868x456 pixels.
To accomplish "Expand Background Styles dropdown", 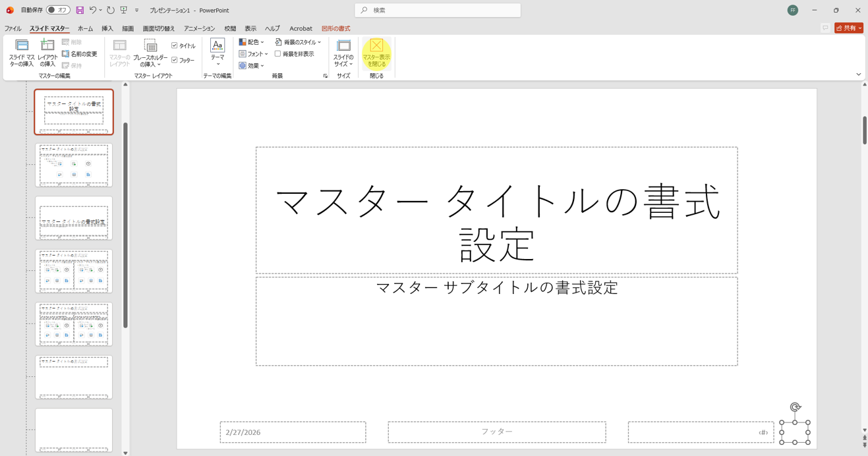I will click(x=299, y=42).
